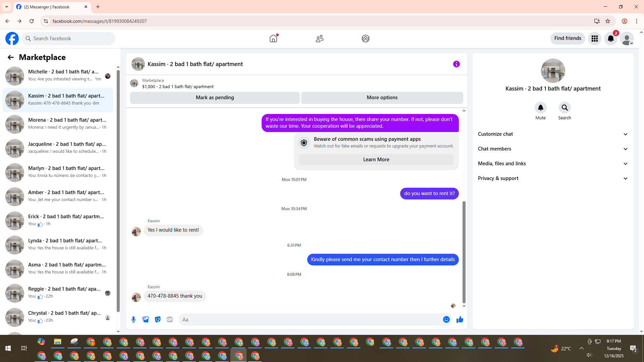The width and height of the screenshot is (644, 362).
Task: Open Marlyn's conversation
Action: tap(58, 173)
